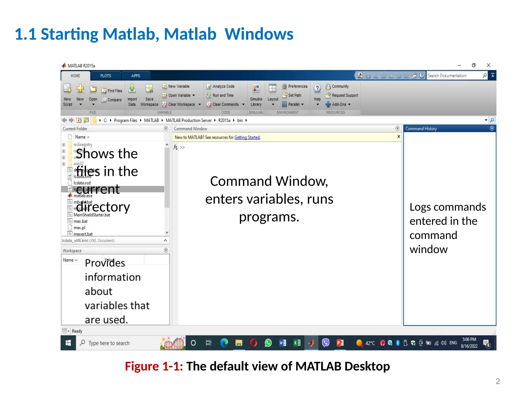Click the Request Support button

[x=342, y=95]
